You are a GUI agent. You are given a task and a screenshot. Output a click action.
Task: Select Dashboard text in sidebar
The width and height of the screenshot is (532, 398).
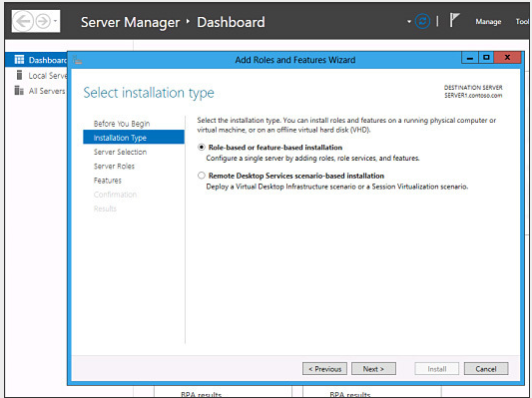coord(48,60)
